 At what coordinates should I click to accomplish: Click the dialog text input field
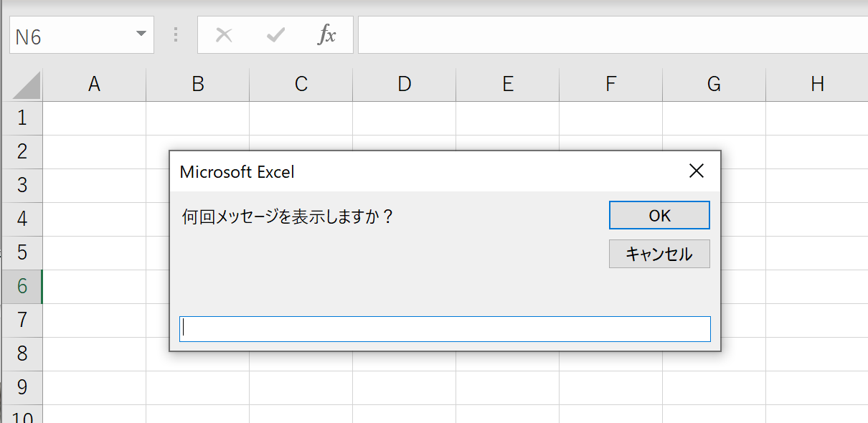click(x=445, y=329)
